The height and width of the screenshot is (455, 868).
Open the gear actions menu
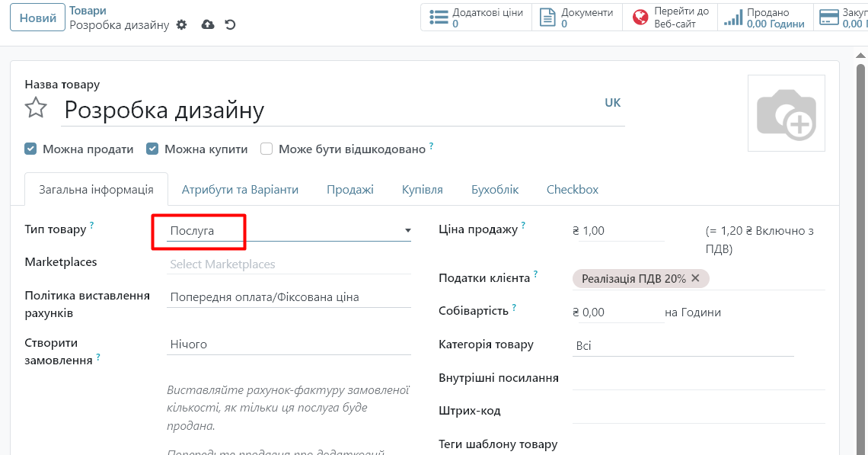pos(181,25)
